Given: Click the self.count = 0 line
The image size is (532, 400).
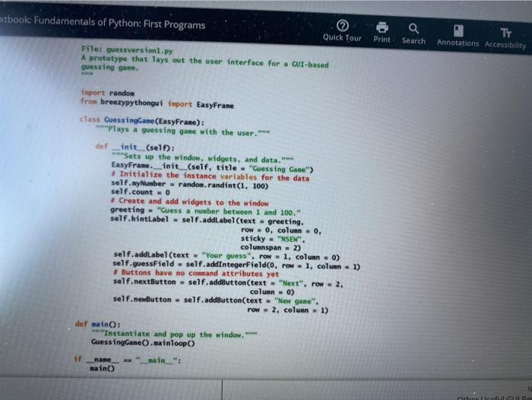Looking at the screenshot, I should tap(140, 192).
